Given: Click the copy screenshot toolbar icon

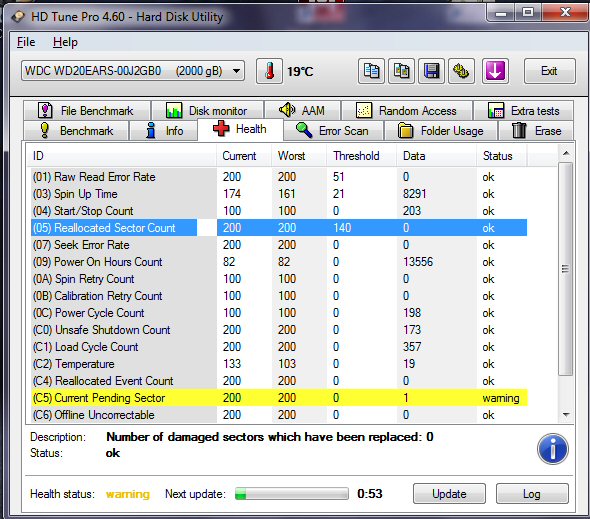Looking at the screenshot, I should [x=401, y=71].
